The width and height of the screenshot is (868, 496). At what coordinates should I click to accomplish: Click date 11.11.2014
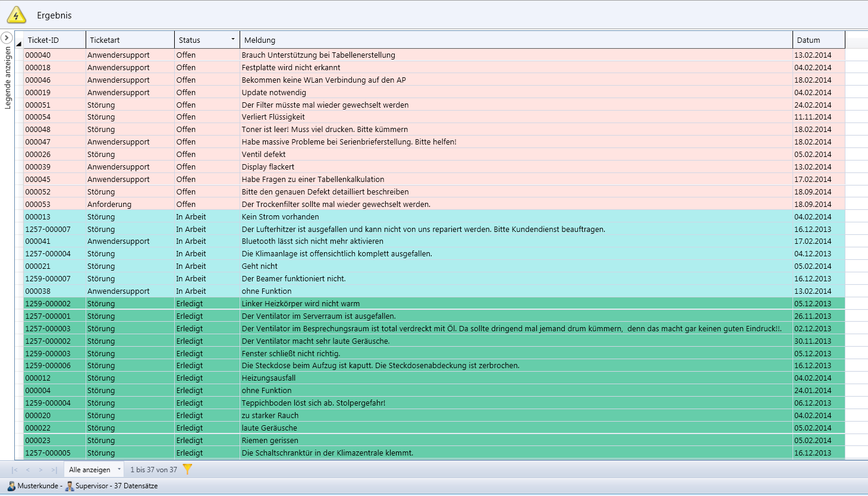(x=813, y=117)
